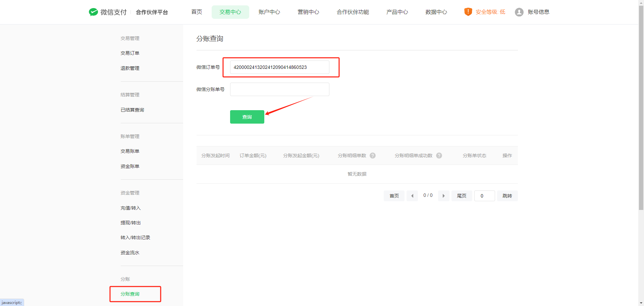Click the 跳转 button
This screenshot has height=306, width=644.
coord(507,196)
